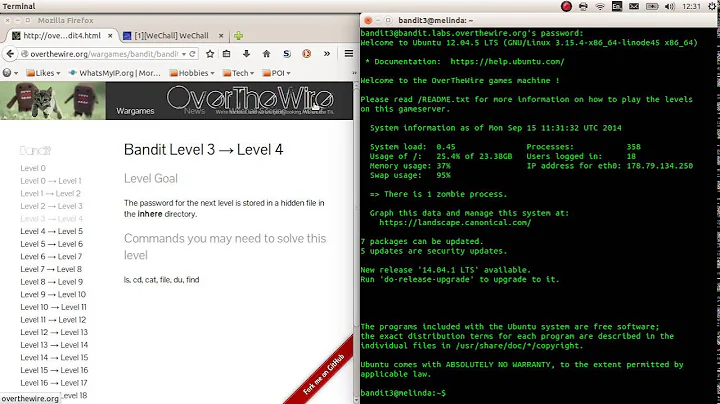Open the battery indicator
The image size is (720, 404).
652,6
